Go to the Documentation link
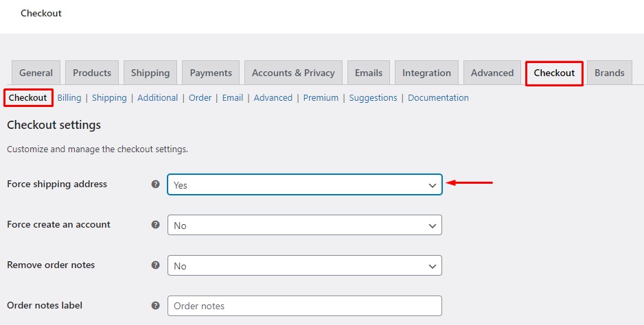644x325 pixels. [x=438, y=97]
